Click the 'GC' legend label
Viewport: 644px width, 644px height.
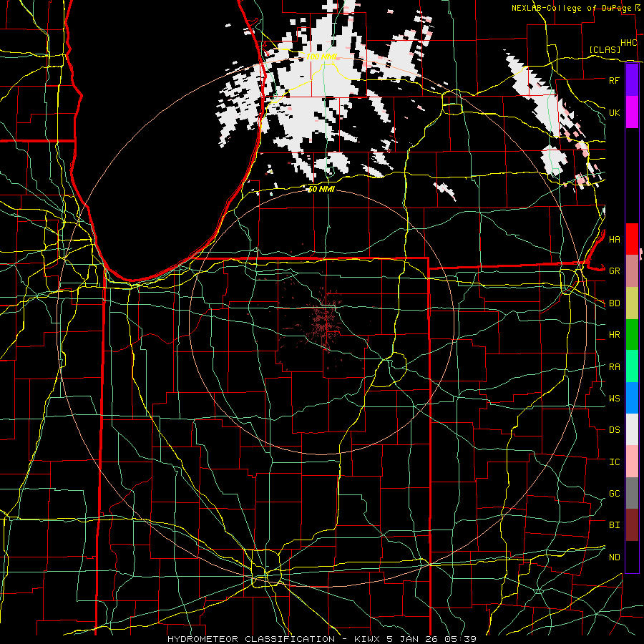point(614,493)
